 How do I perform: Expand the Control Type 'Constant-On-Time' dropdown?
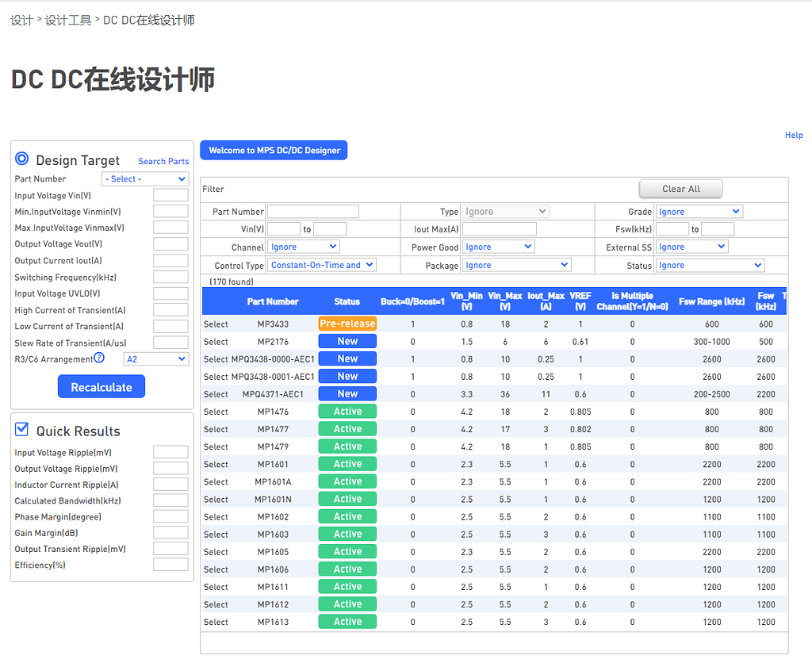pyautogui.click(x=322, y=264)
